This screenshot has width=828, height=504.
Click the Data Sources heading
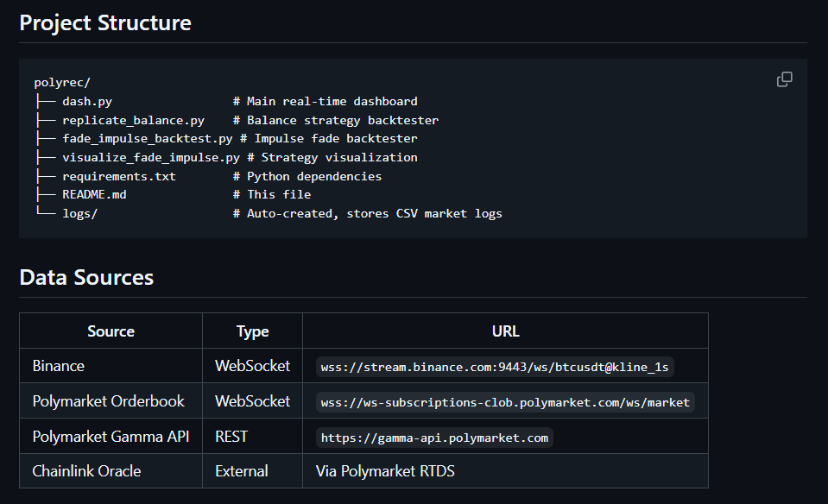[86, 277]
